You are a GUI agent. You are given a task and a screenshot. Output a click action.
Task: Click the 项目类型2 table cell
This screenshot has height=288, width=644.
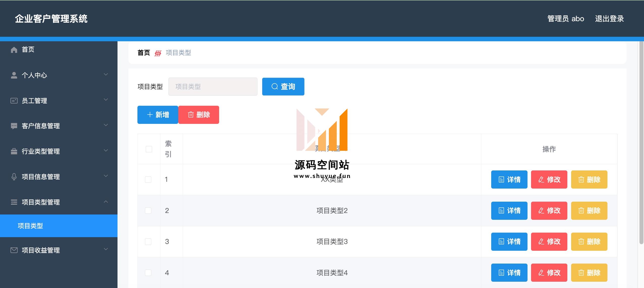pos(332,211)
